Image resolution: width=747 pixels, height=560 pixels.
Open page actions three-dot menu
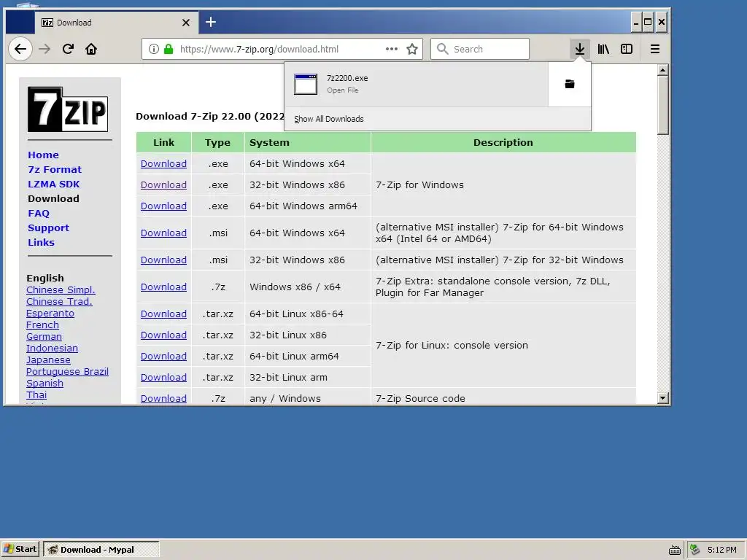(392, 49)
